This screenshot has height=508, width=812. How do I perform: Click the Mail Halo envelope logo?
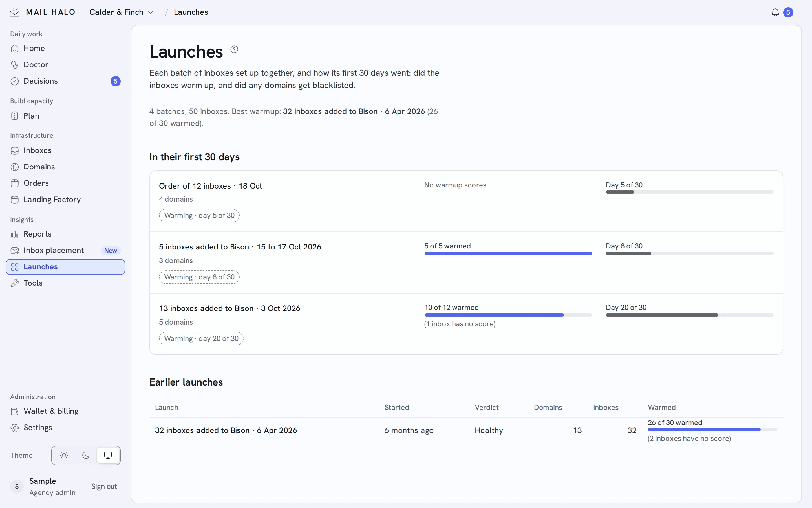tap(14, 12)
